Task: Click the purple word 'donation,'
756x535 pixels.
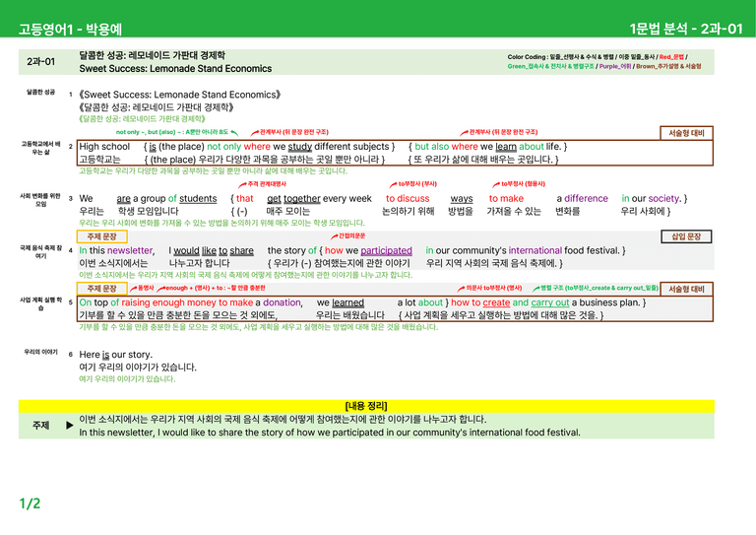Action: point(283,302)
